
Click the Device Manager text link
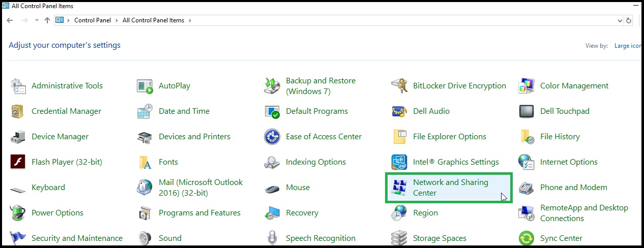60,137
